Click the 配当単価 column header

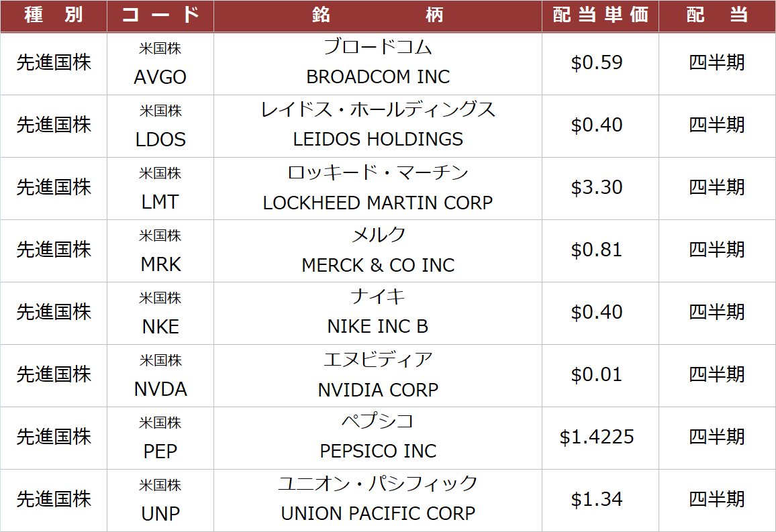tap(600, 15)
